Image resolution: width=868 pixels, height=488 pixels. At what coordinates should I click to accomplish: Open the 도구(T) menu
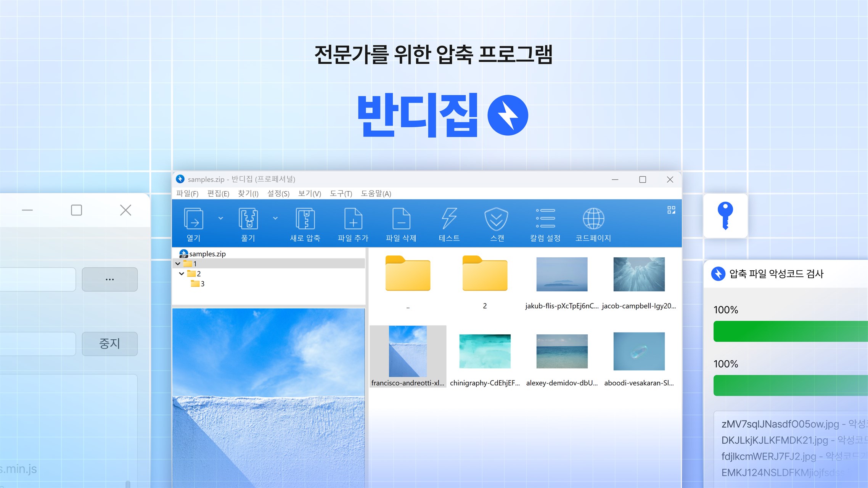(341, 194)
